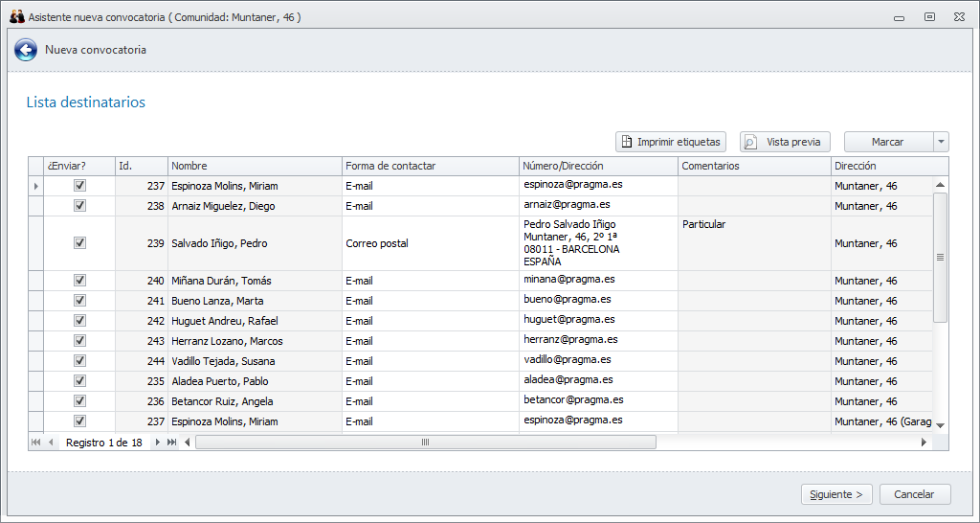Expand the Marcar dropdown arrow

941,142
